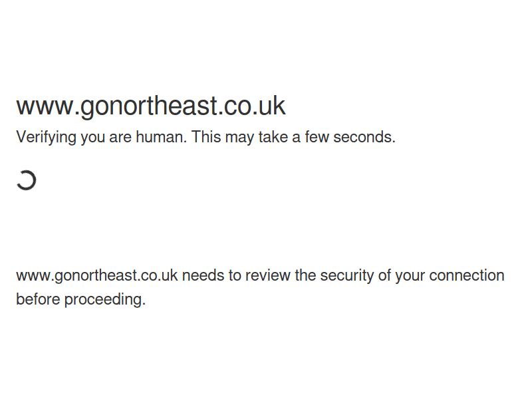The width and height of the screenshot is (532, 399).
Task: Click the word "proceeding" on the last line
Action: click(x=104, y=299)
